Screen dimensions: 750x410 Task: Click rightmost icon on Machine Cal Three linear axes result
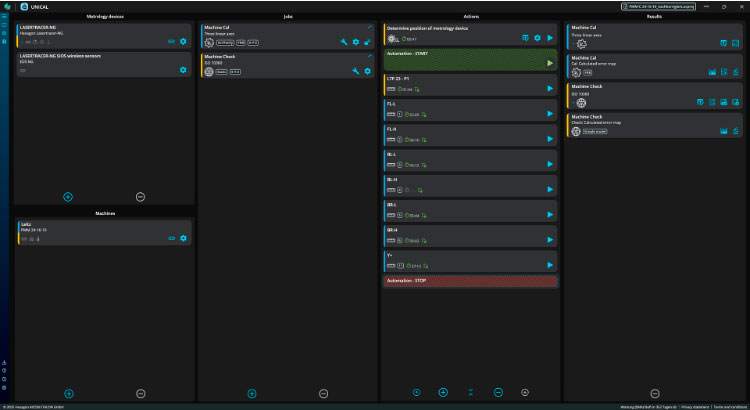(736, 43)
